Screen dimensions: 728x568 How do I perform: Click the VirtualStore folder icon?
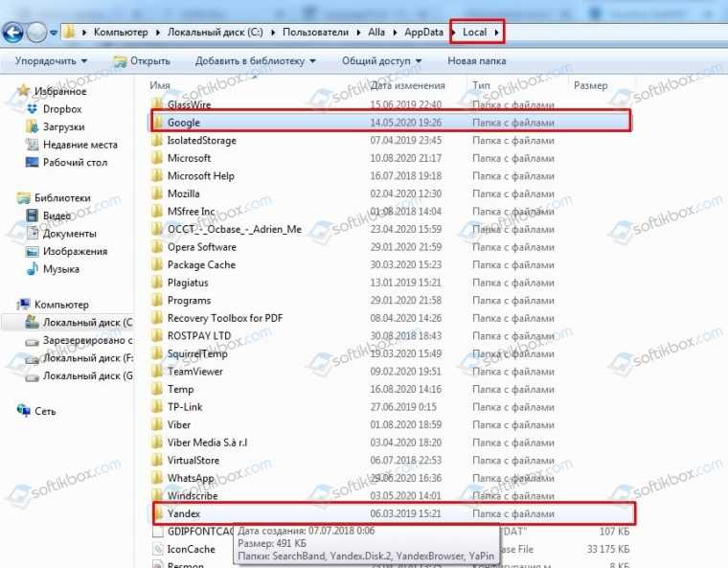(157, 461)
